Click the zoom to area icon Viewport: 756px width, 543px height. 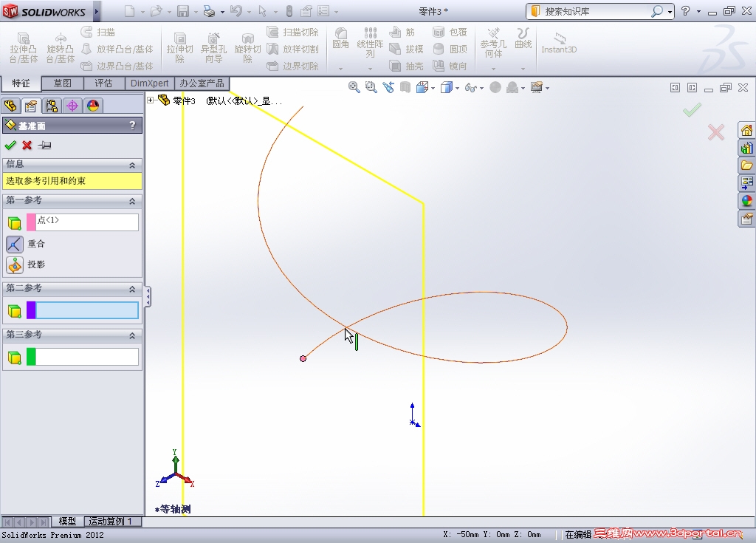pos(371,87)
